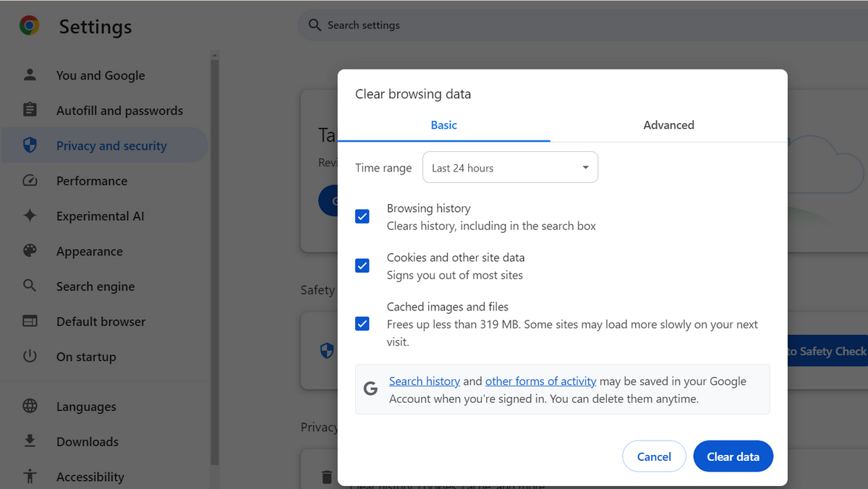Click the Clear data button
This screenshot has height=489, width=868.
point(733,456)
